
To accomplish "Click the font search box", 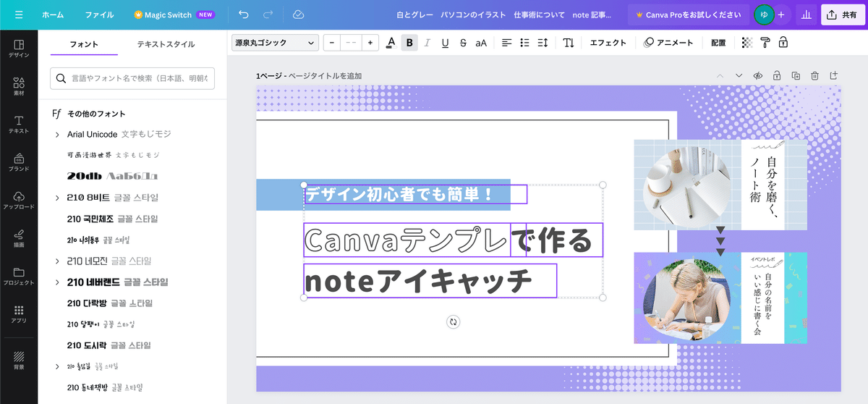I will point(132,77).
